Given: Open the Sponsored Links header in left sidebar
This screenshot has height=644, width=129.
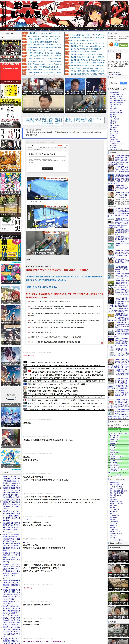Looking at the screenshot, I should (11, 33).
